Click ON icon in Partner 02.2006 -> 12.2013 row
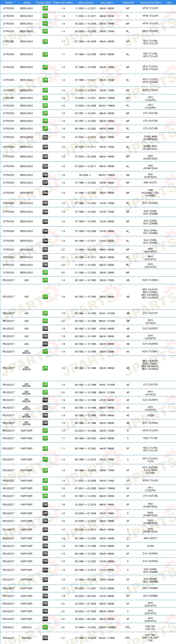The width and height of the screenshot is (176, 644). [45, 521]
